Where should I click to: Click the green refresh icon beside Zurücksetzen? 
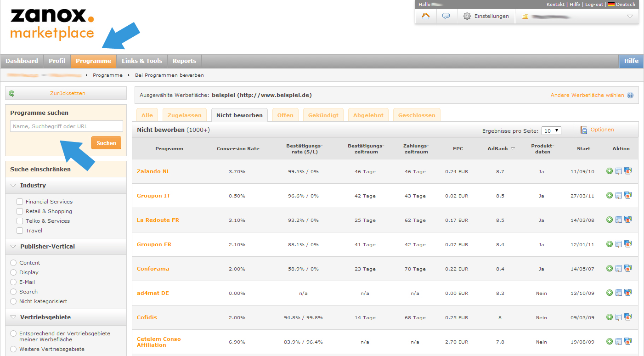click(x=11, y=93)
